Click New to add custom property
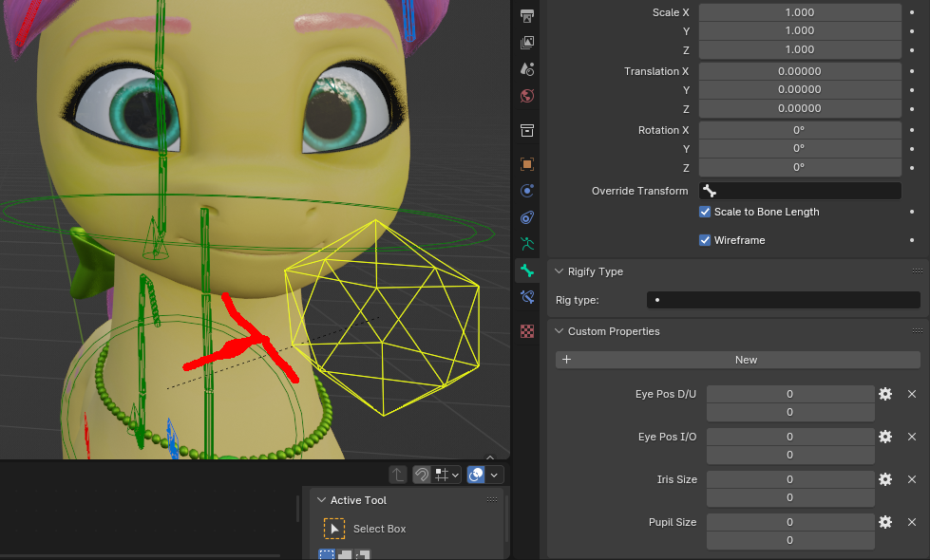Screen dimensions: 930x560 pyautogui.click(x=738, y=360)
